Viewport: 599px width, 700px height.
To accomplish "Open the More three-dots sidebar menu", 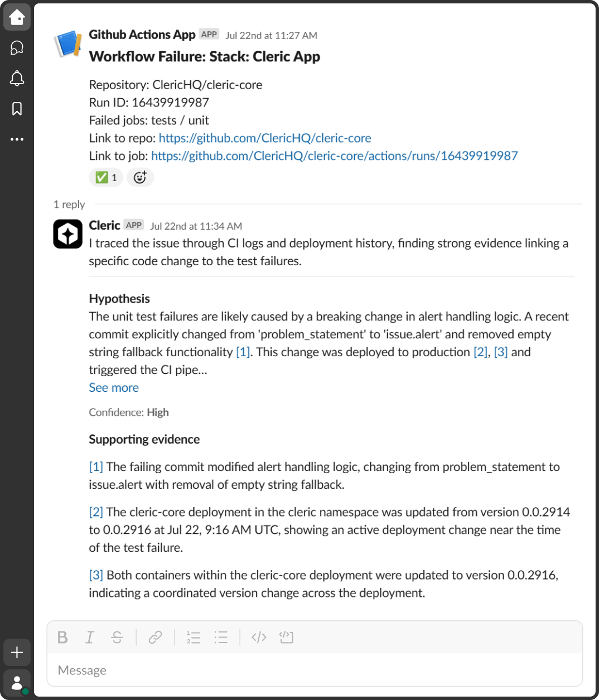I will pyautogui.click(x=17, y=139).
